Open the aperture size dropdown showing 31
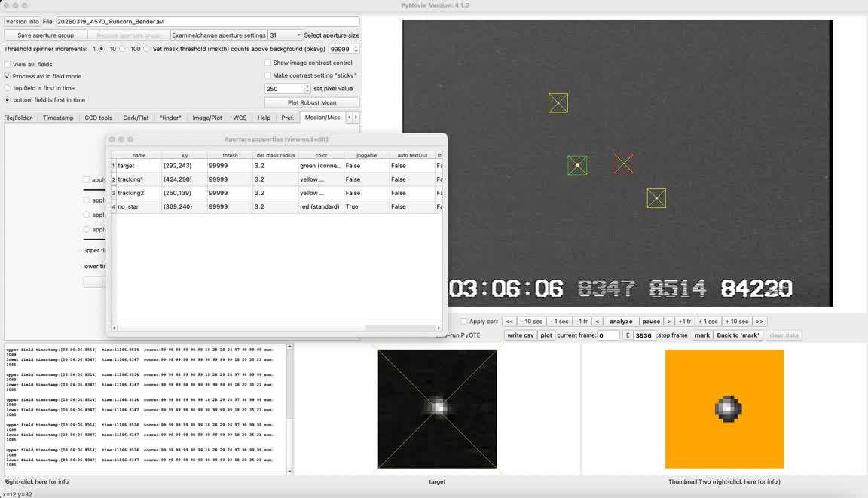Screen dimensions: 868x498 286,35
